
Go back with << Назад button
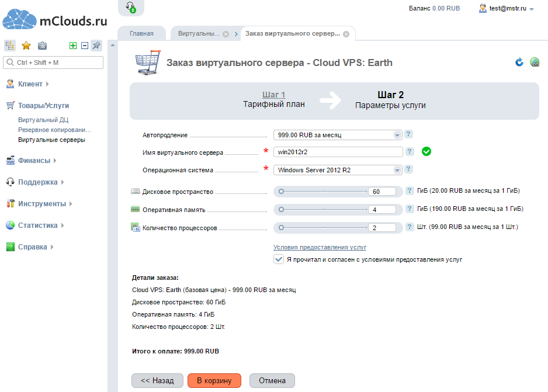pyautogui.click(x=157, y=380)
